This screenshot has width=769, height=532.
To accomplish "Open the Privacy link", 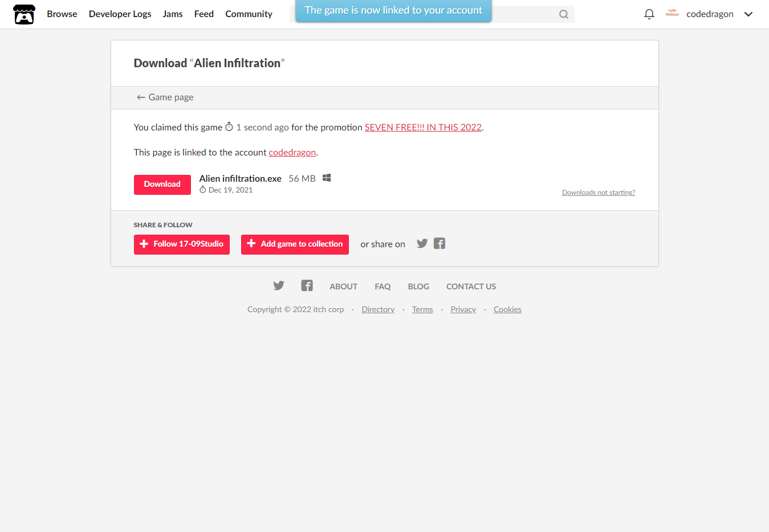I will pyautogui.click(x=463, y=310).
